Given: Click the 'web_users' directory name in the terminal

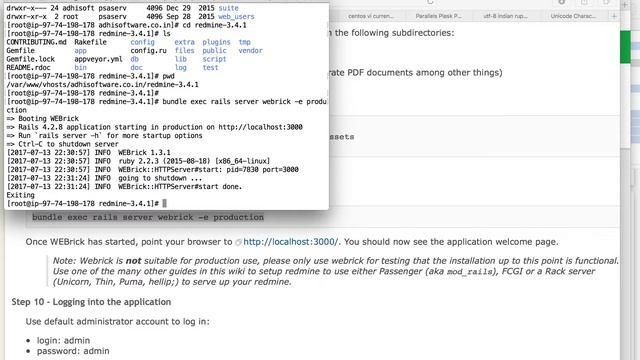Looking at the screenshot, I should [x=236, y=17].
